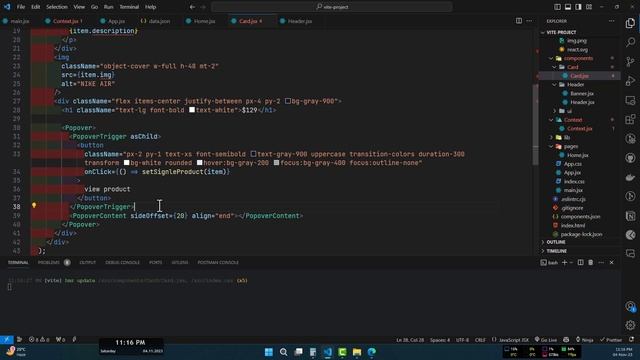Change encoding UTF-8 in status bar
Viewport: 640px width, 360px height.
[x=462, y=340]
